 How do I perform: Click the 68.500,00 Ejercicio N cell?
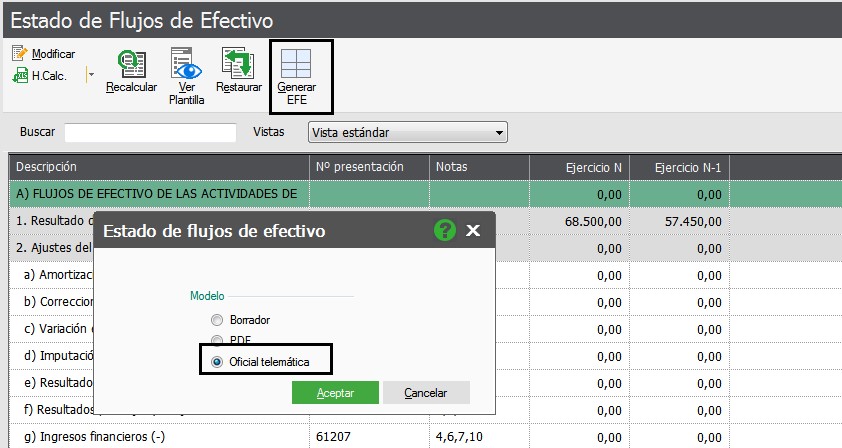click(x=579, y=221)
